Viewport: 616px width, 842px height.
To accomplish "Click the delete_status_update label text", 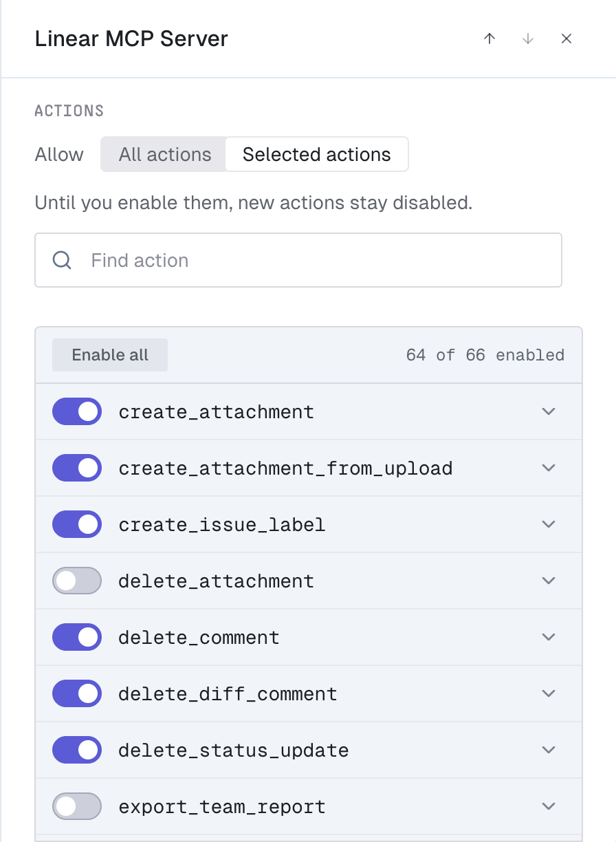I will [234, 751].
